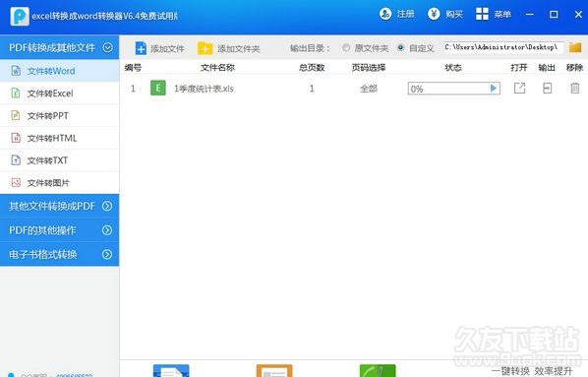Click the 编号 column header
Viewport: 588px width, 377px height.
point(133,68)
